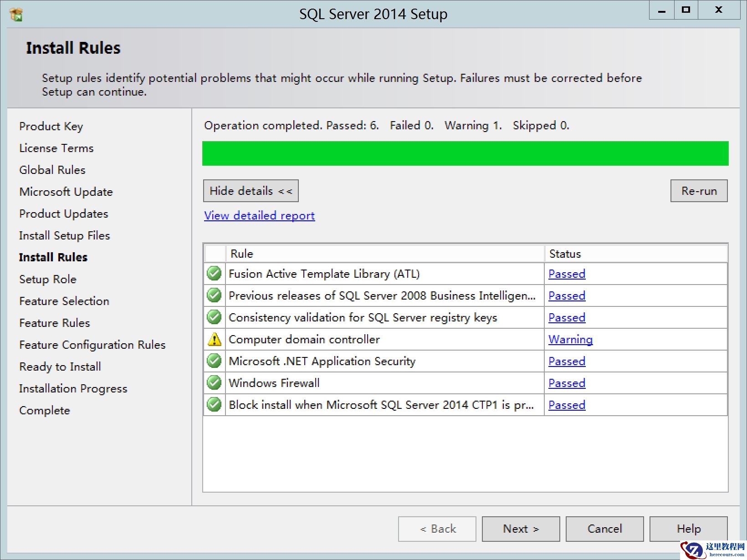Click the green check icon beside Microsoft .NET Application Security
Viewport: 747px width, 560px height.
pos(214,361)
